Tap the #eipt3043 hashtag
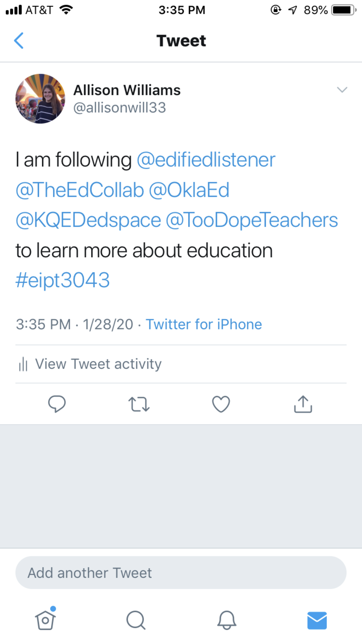 click(x=63, y=280)
